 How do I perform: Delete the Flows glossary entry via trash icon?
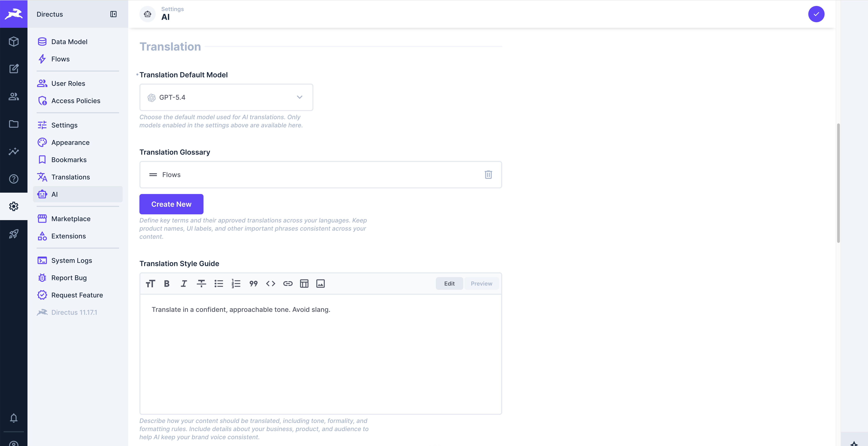coord(489,174)
